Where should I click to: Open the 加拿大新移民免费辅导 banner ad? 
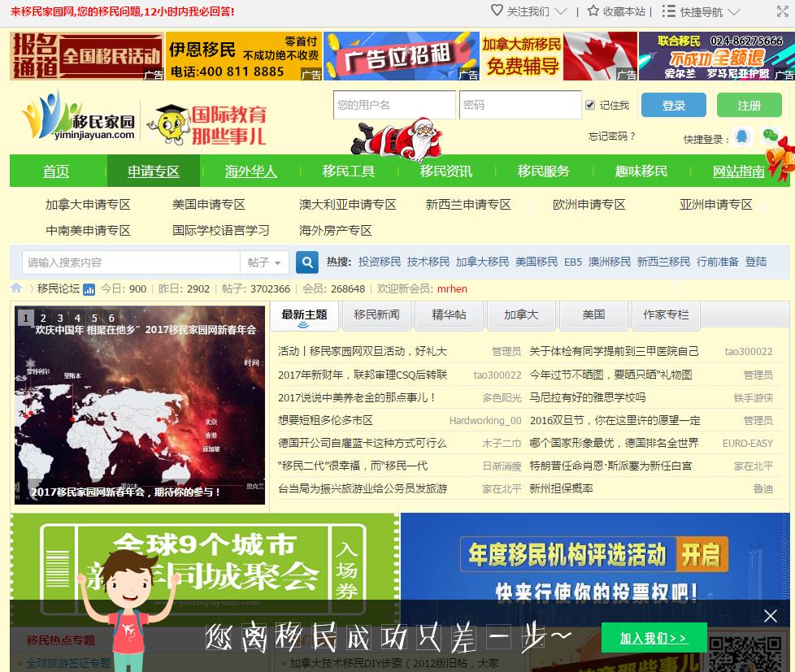[x=558, y=56]
